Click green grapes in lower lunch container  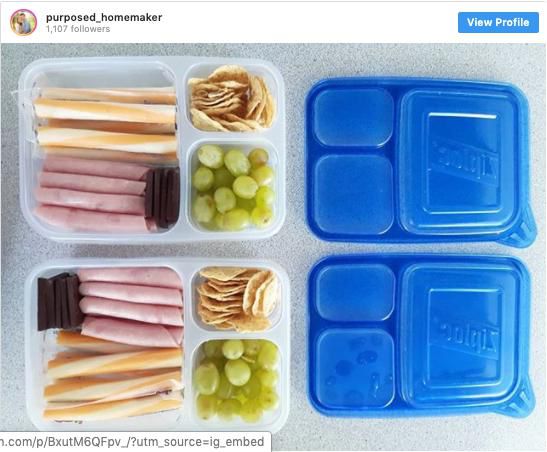pos(237,380)
